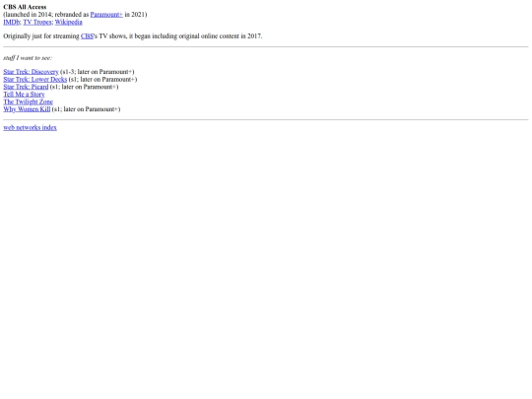Open the Paramount+ link

pyautogui.click(x=106, y=15)
